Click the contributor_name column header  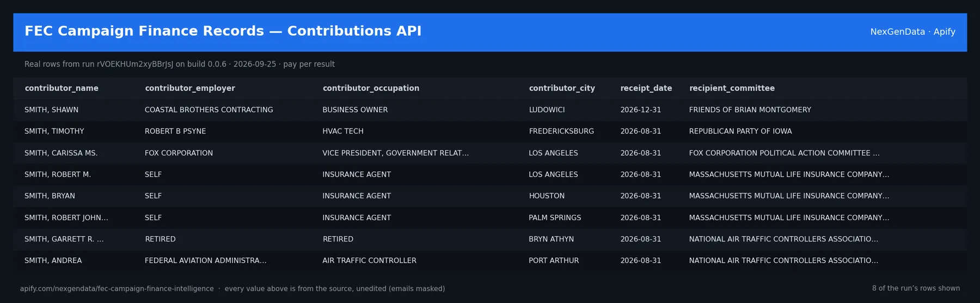tap(62, 88)
